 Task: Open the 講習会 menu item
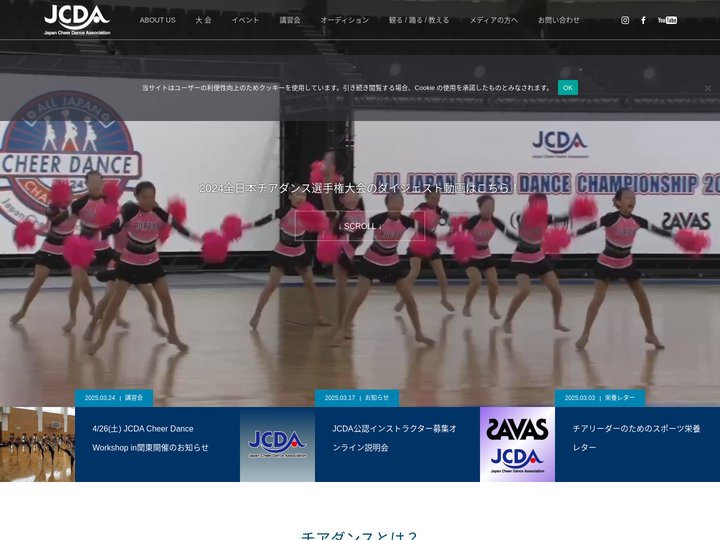[290, 20]
